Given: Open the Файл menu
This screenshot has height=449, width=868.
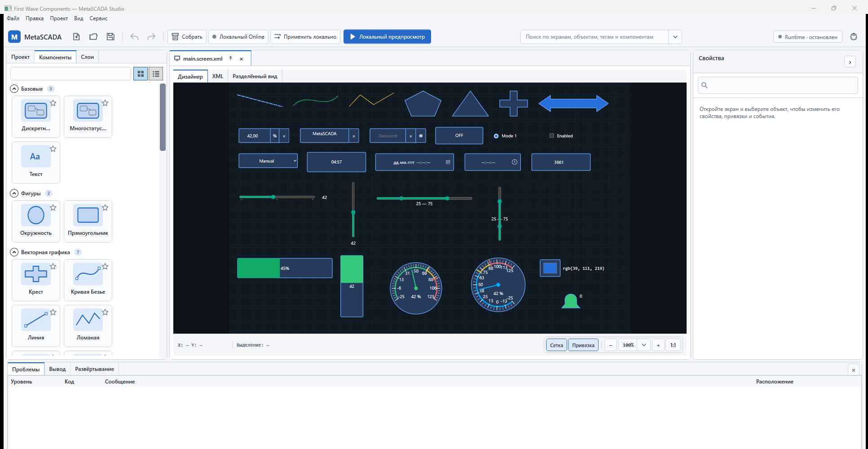Looking at the screenshot, I should [x=13, y=18].
